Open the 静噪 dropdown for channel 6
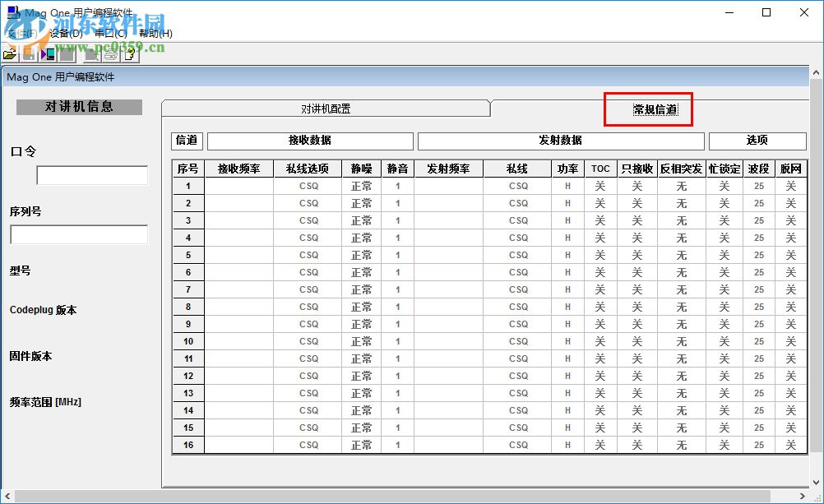 point(360,272)
